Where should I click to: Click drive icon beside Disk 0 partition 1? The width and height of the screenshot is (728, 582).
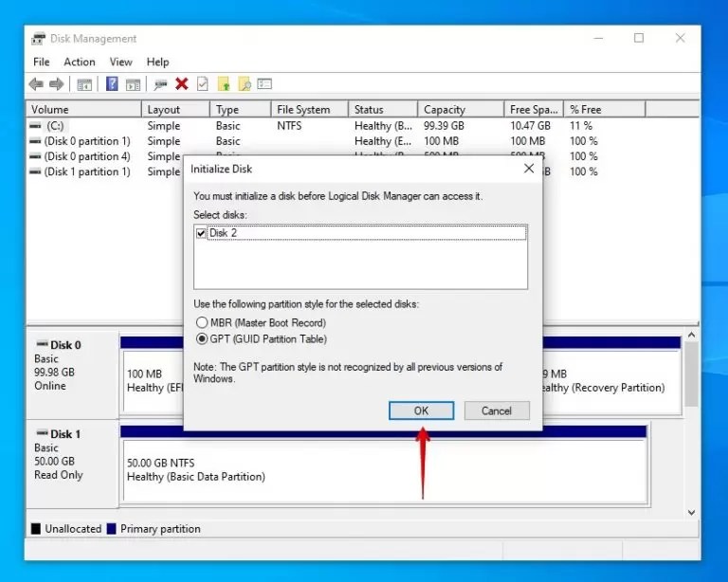click(x=35, y=141)
